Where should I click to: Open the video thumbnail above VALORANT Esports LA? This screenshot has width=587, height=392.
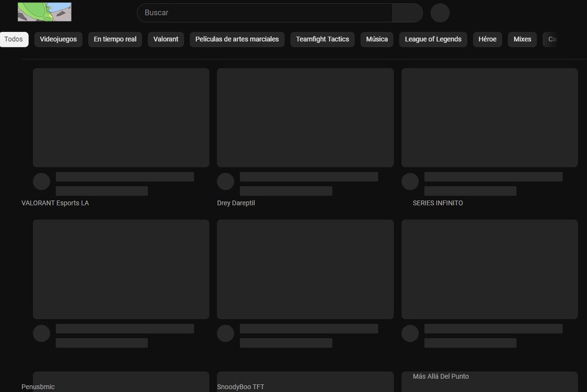121,118
